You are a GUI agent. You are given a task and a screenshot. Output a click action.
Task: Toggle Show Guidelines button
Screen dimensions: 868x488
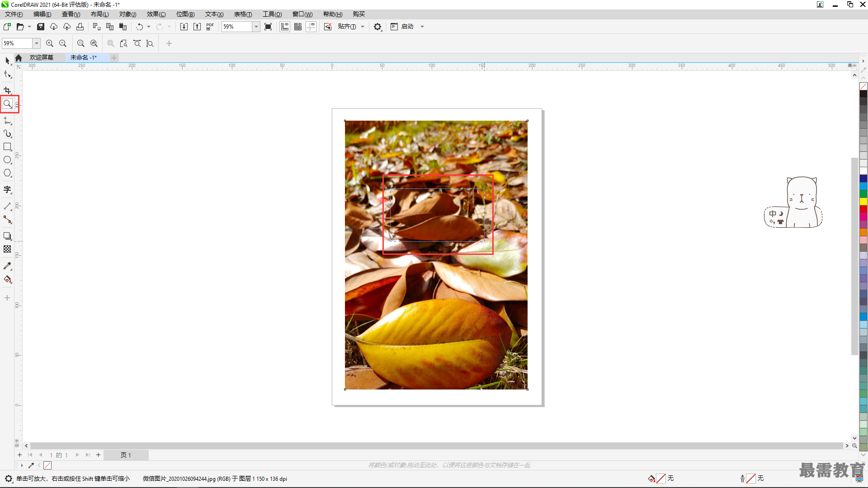[311, 27]
